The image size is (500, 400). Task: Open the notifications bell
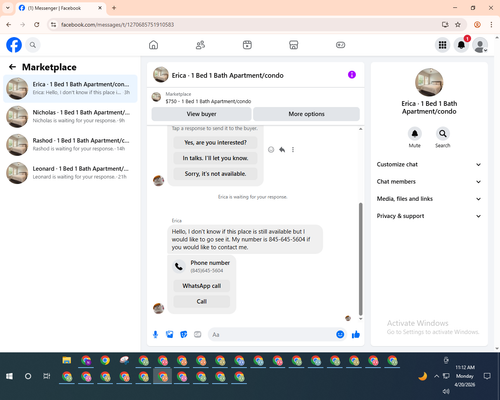461,45
